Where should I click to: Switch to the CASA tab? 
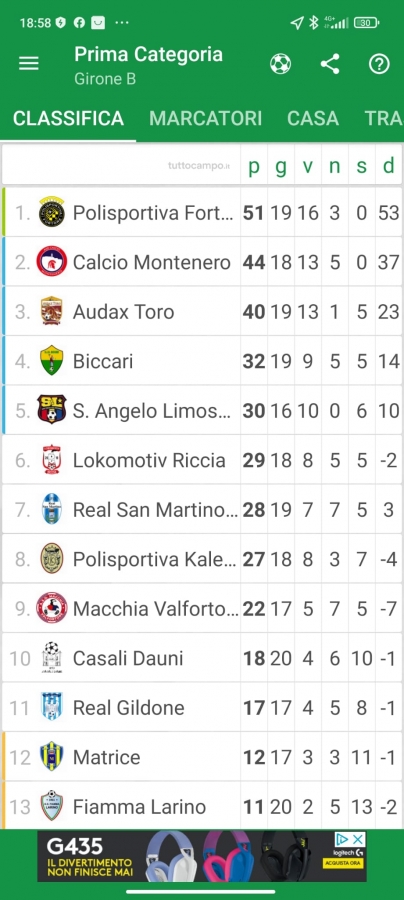[313, 118]
